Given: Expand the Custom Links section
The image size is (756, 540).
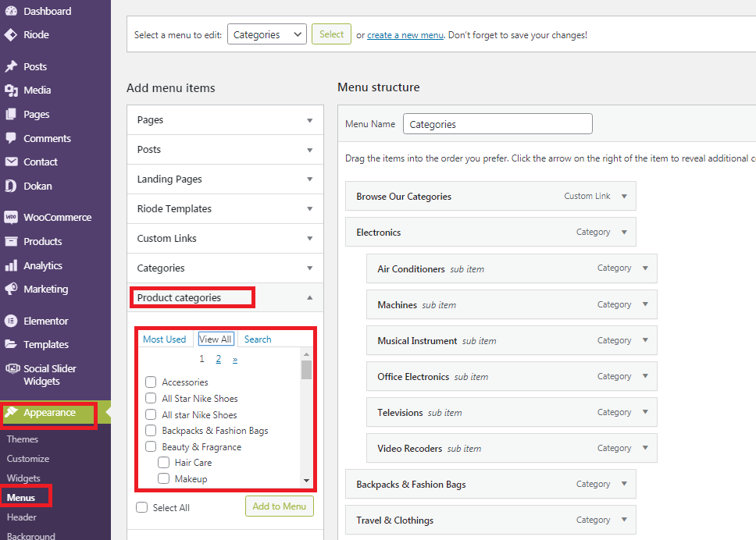Looking at the screenshot, I should [x=225, y=239].
